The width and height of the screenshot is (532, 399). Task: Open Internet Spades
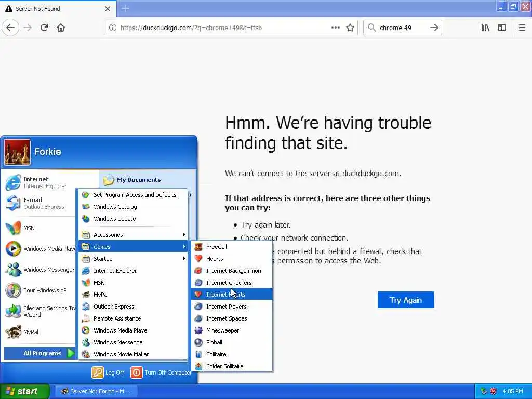[232, 318]
